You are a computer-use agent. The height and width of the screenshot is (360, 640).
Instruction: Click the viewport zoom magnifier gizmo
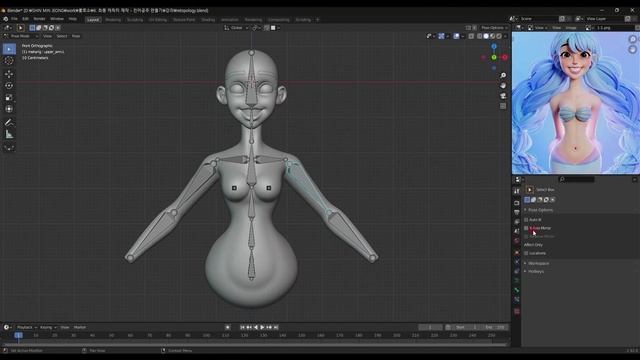click(503, 76)
